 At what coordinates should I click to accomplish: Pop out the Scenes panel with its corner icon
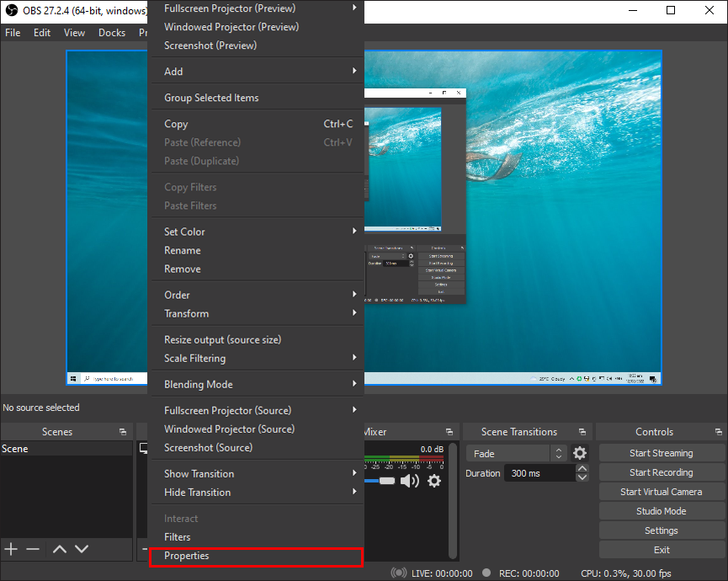tap(123, 431)
